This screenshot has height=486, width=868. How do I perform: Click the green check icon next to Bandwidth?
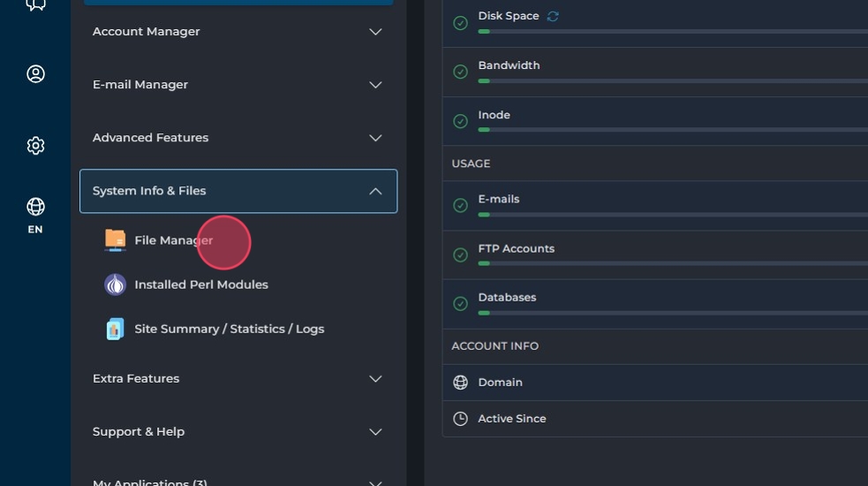coord(460,72)
